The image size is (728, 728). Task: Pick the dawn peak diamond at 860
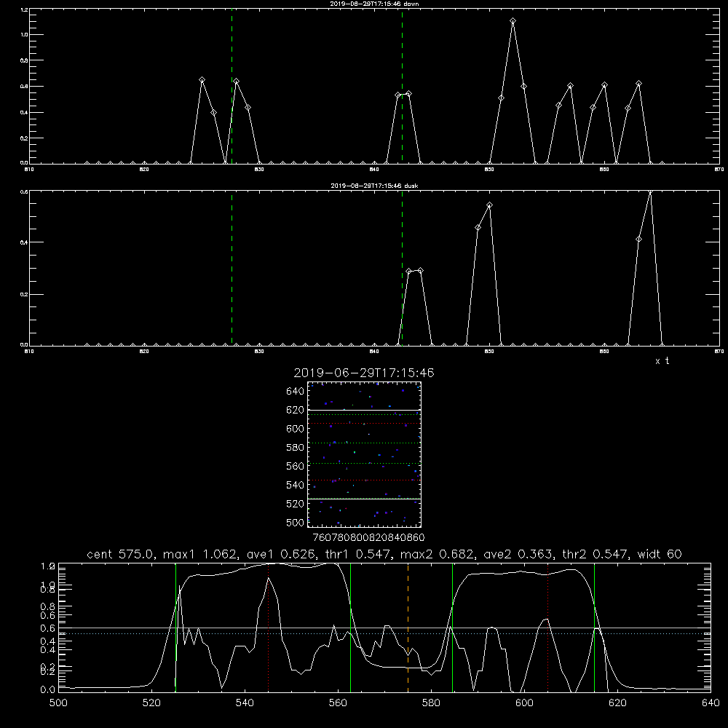(604, 85)
